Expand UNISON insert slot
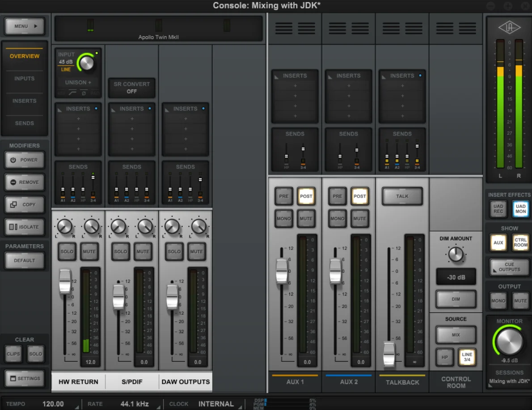The width and height of the screenshot is (532, 410). click(78, 82)
